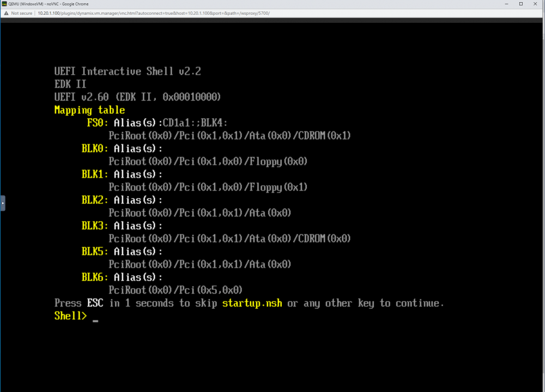Click the device path ending in Floppy(0x1)
Screen dimensions: 545x392
(x=208, y=187)
